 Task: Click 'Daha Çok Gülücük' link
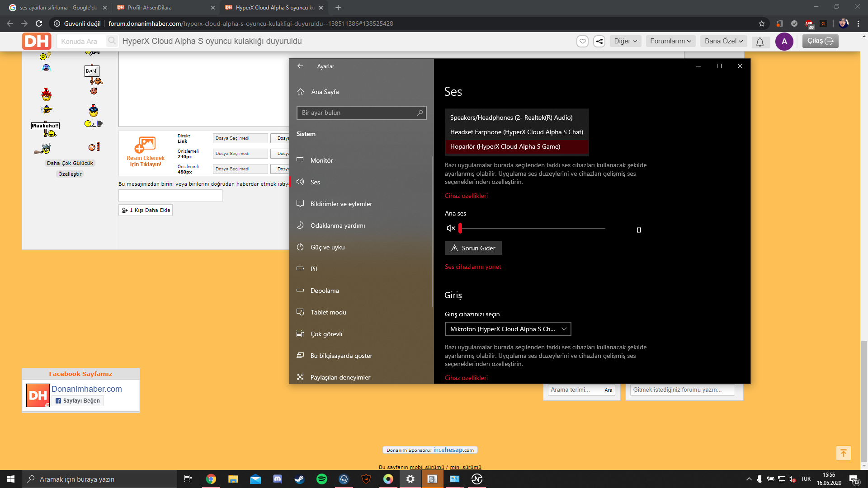click(70, 163)
